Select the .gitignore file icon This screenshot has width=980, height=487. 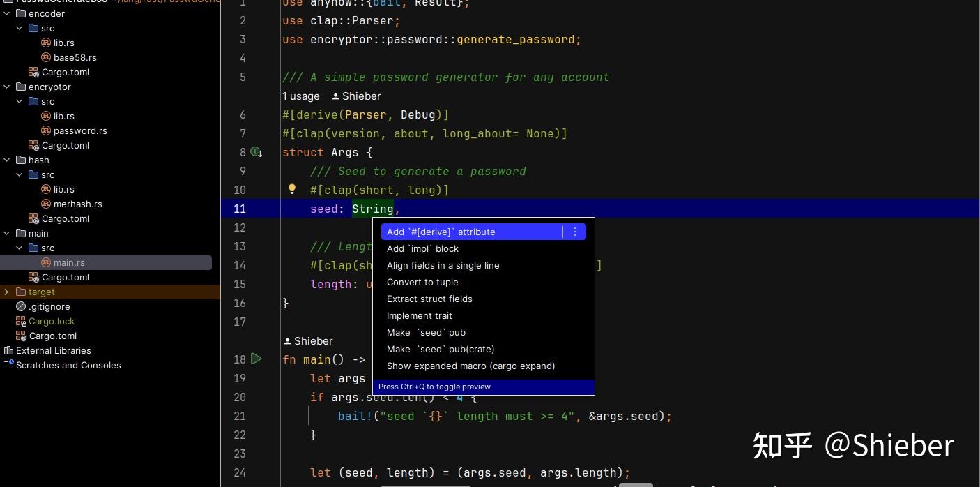(20, 306)
